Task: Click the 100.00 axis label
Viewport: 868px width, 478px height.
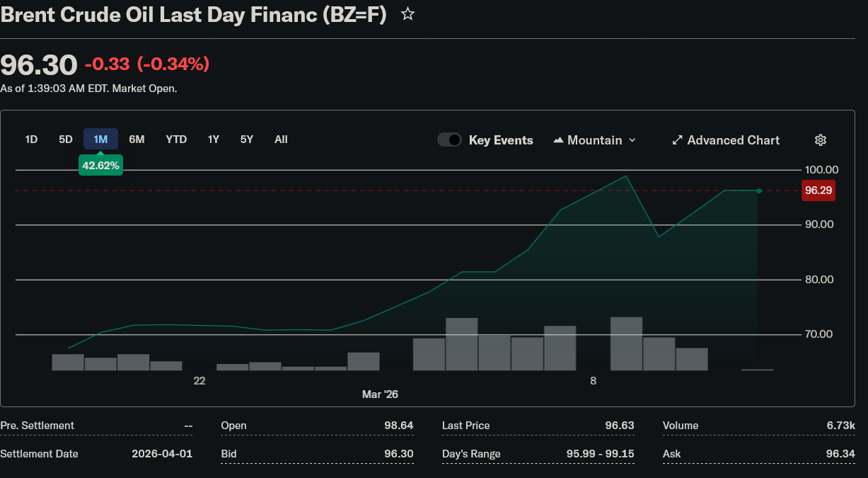Action: pos(821,170)
